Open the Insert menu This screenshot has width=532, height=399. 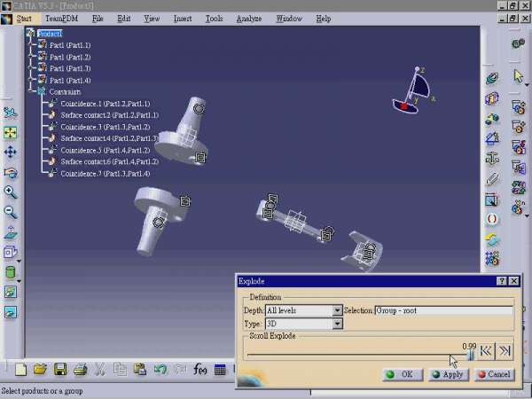click(183, 18)
